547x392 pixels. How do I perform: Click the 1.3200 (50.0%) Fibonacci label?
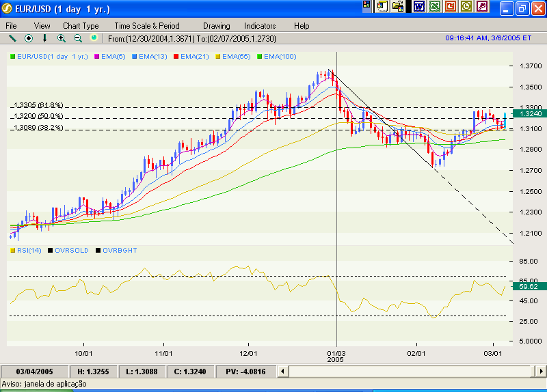click(x=38, y=116)
